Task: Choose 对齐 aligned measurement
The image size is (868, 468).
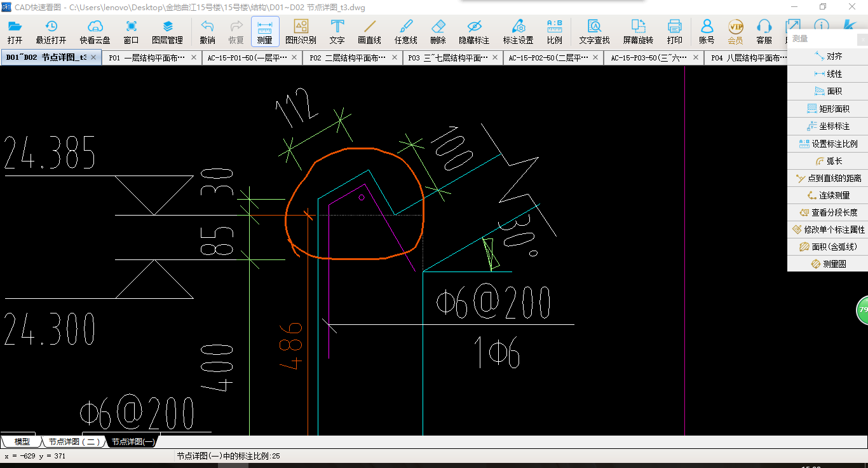Action: [x=827, y=57]
